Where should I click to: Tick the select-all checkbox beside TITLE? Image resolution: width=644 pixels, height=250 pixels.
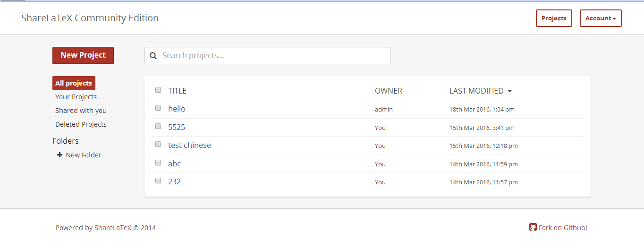point(158,90)
